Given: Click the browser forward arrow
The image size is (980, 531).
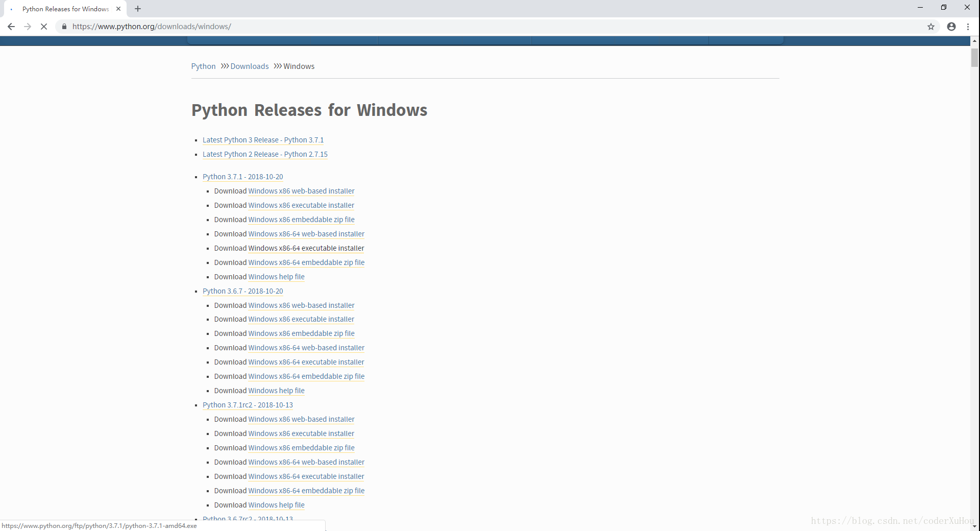Looking at the screenshot, I should (28, 27).
